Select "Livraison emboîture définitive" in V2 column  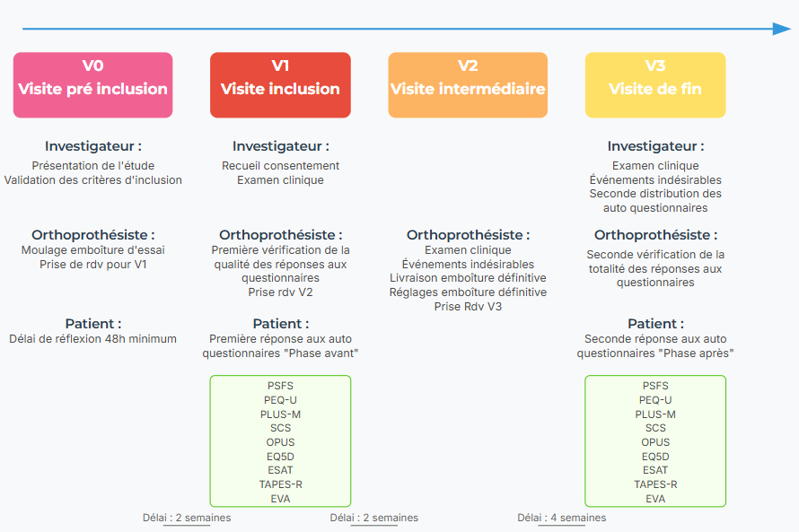tap(468, 278)
